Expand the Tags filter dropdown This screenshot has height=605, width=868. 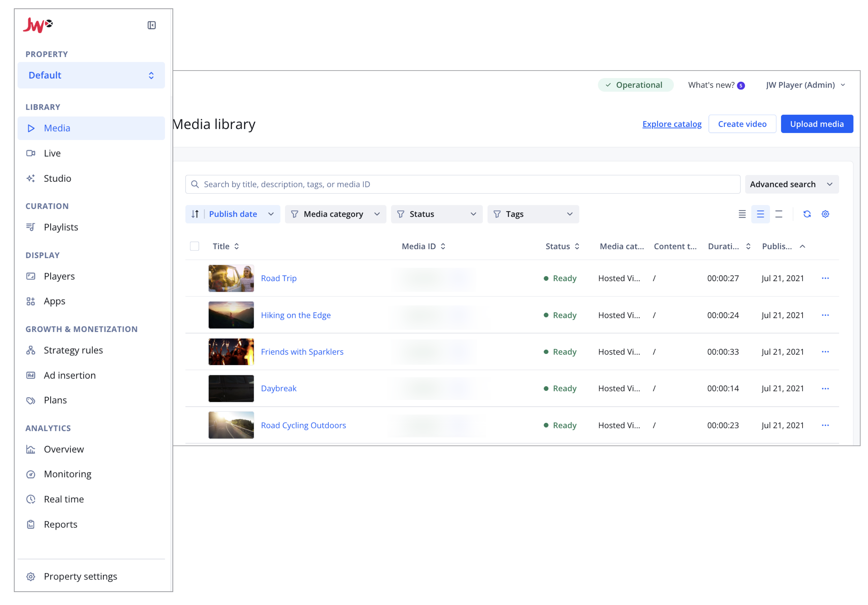click(x=533, y=214)
